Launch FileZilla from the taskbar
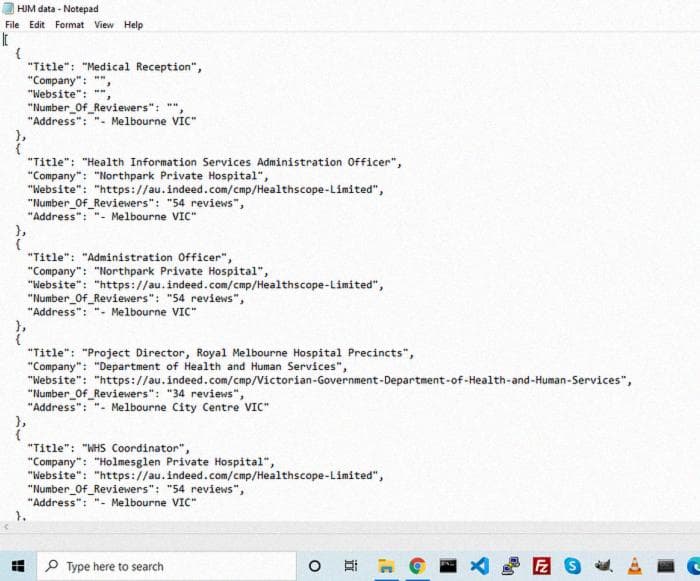The image size is (700, 581). [542, 566]
